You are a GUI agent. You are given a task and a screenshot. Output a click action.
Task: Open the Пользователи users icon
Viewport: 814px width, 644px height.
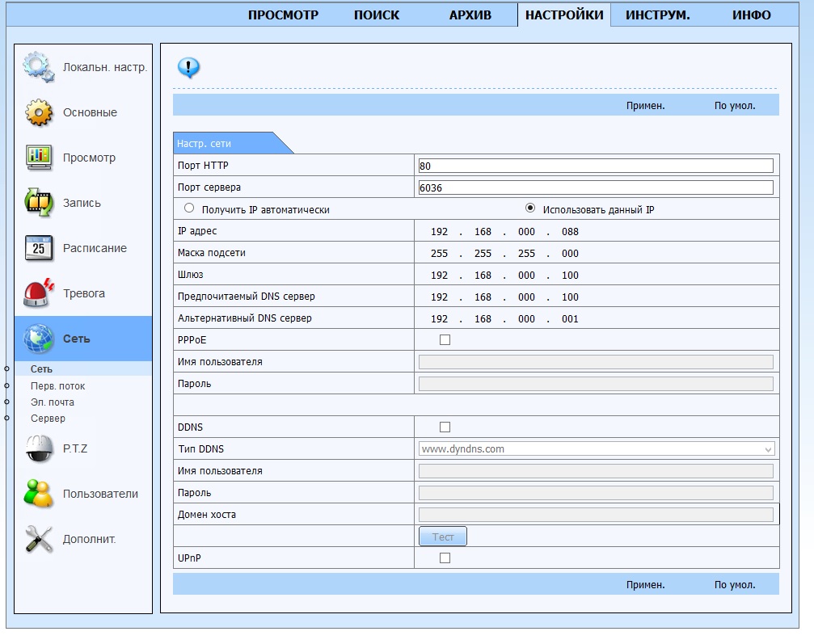pos(38,494)
